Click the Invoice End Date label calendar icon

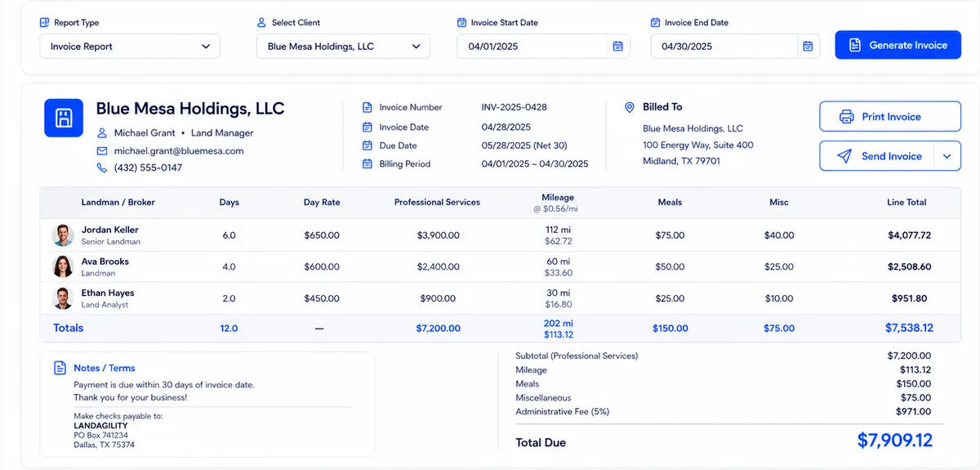point(655,23)
